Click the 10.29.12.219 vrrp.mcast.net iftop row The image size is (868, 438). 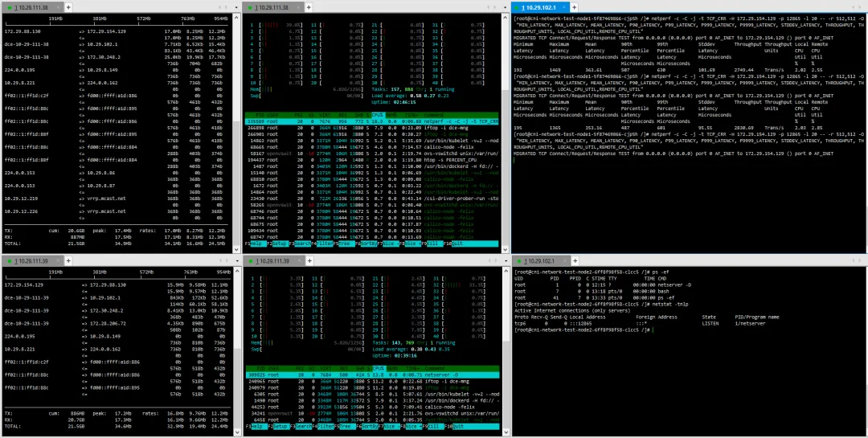[x=117, y=199]
